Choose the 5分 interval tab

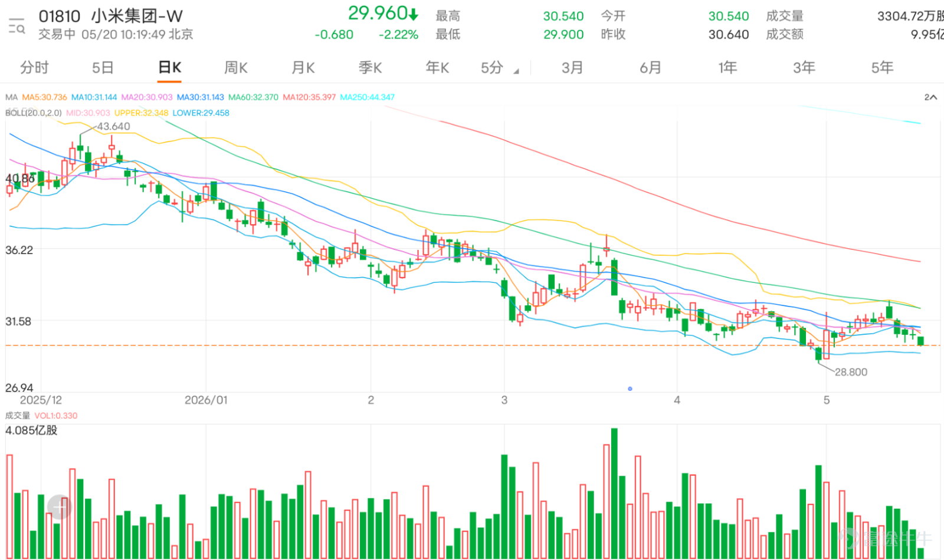pyautogui.click(x=492, y=68)
